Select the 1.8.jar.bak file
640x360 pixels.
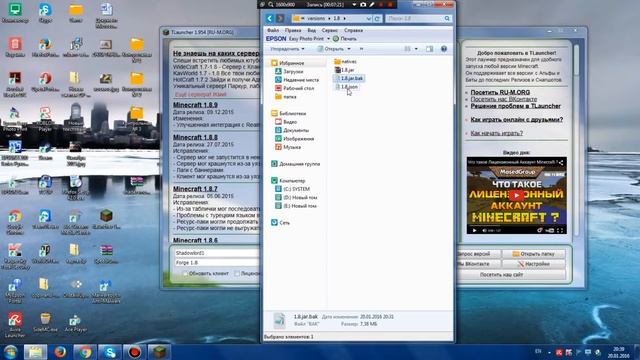click(348, 78)
